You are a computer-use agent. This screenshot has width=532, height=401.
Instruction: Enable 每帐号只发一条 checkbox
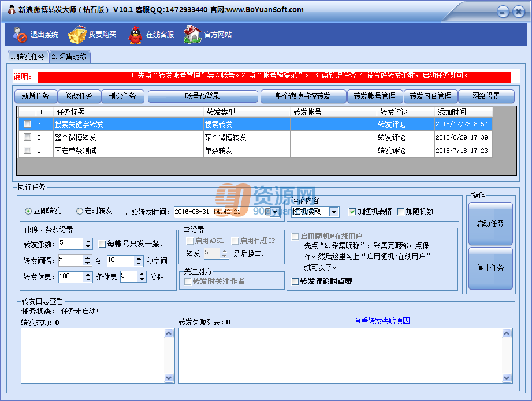(x=102, y=243)
